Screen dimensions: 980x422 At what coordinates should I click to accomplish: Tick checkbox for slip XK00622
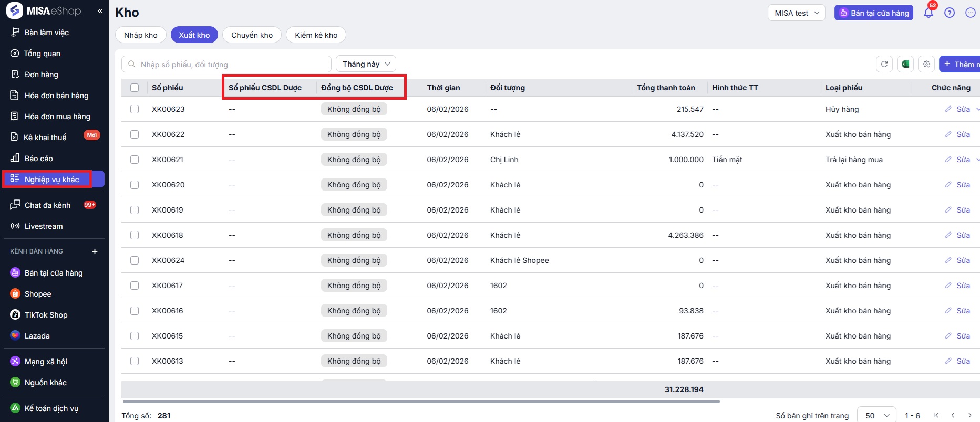[135, 134]
